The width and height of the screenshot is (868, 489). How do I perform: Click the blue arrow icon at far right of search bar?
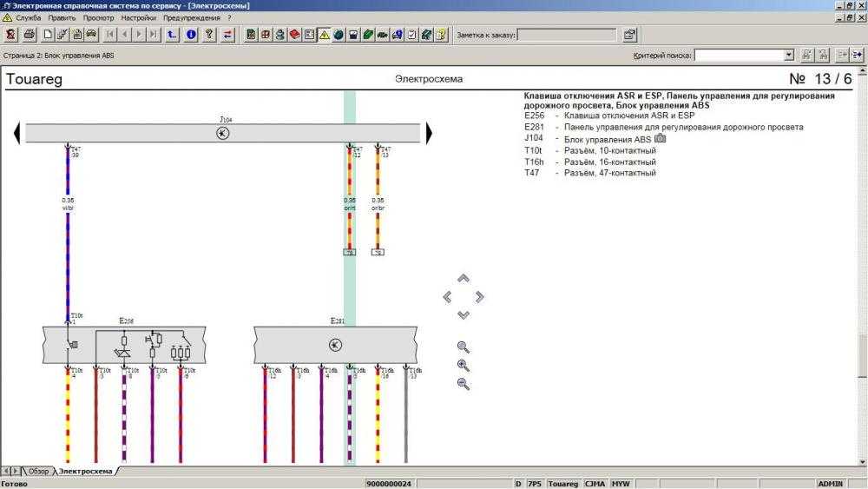tap(858, 55)
